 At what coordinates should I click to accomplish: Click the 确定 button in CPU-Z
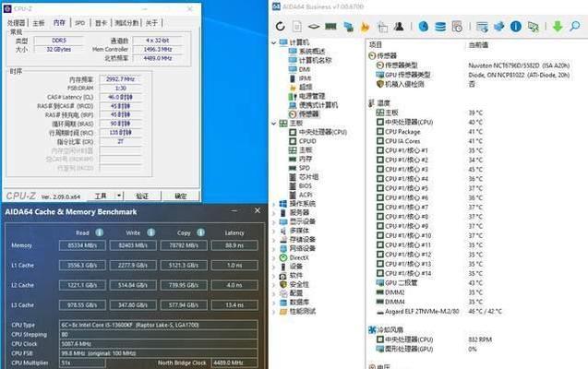point(180,196)
